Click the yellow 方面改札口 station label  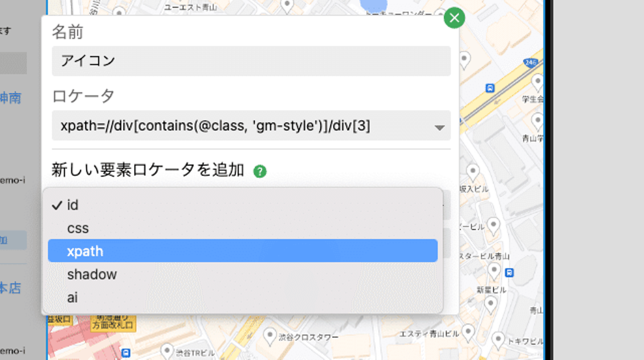[114, 323]
